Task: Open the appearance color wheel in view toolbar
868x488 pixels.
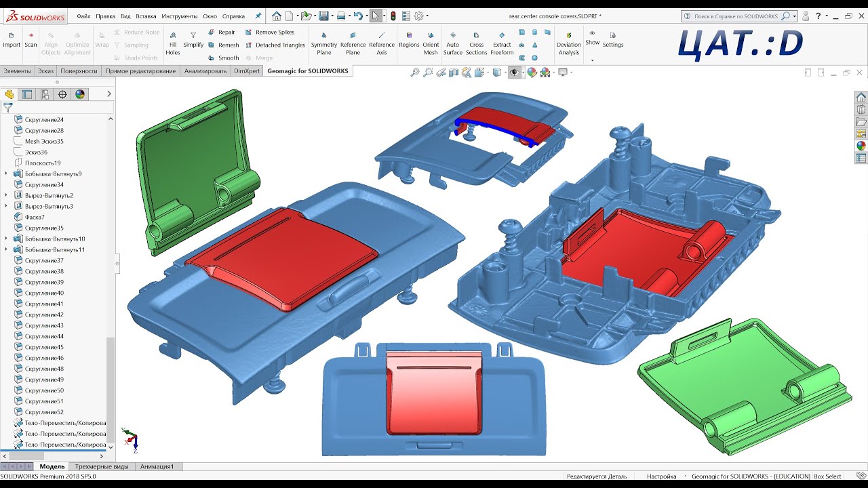Action: 532,73
